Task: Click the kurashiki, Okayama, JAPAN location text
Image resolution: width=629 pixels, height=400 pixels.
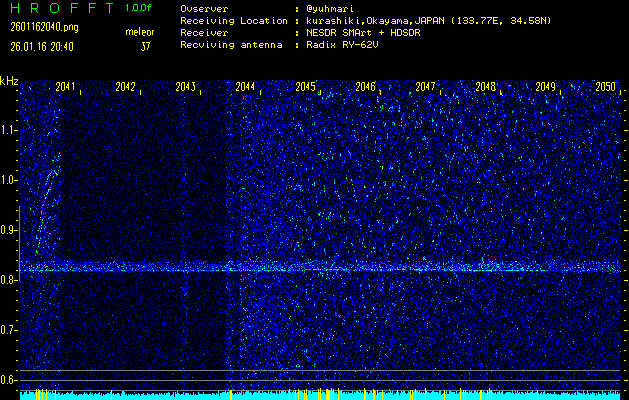Action: tap(428, 21)
